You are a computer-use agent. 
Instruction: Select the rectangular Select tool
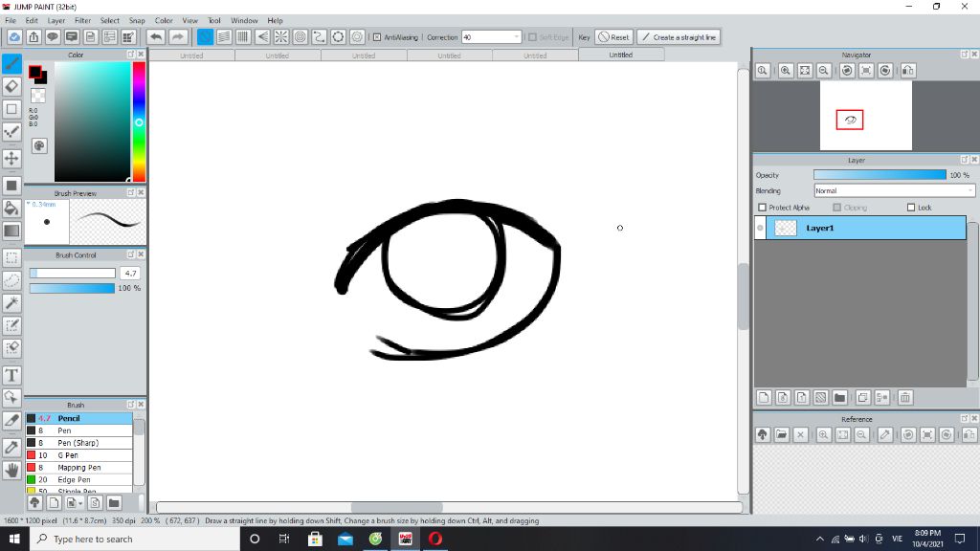(x=11, y=258)
